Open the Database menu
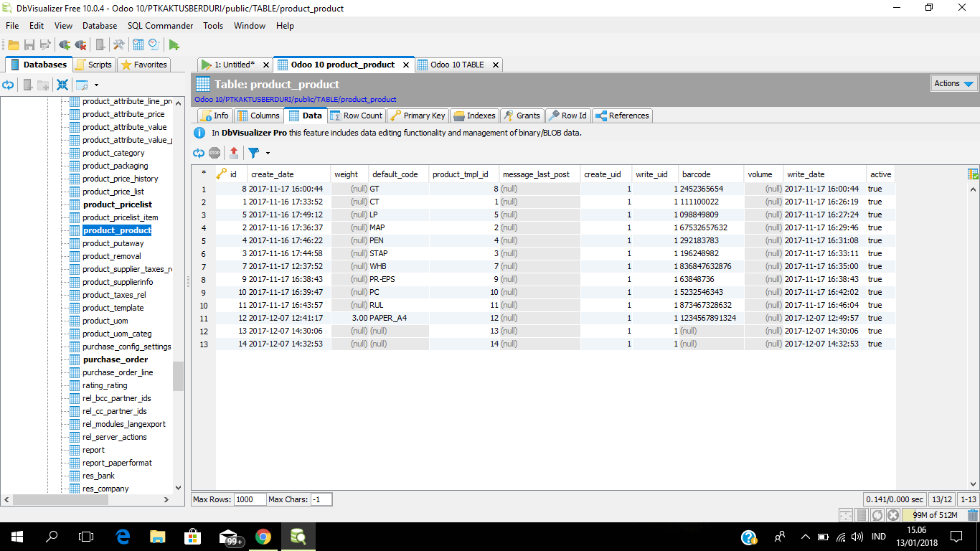 click(x=100, y=26)
